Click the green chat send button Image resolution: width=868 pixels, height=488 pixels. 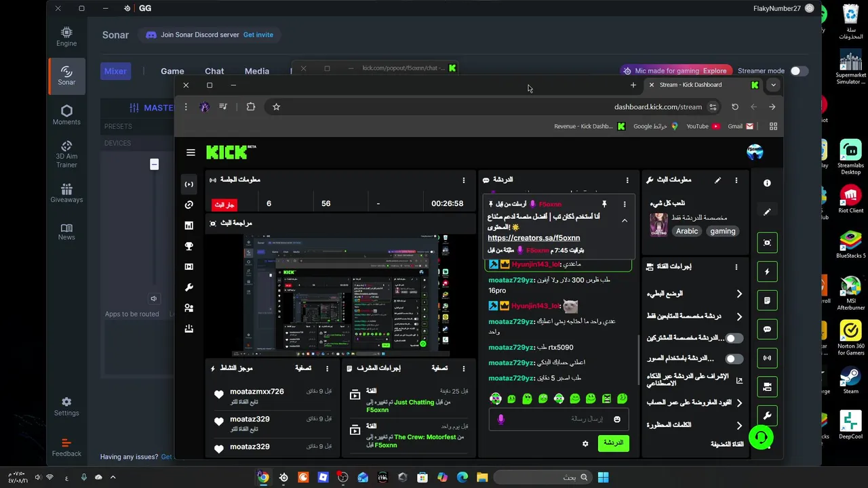613,443
